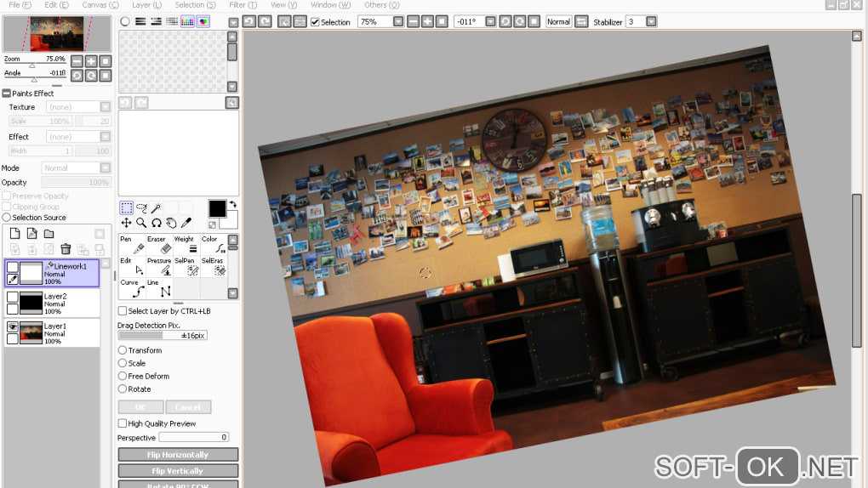The width and height of the screenshot is (868, 488).
Task: Toggle the Selection checkbox in toolbar
Action: (315, 22)
